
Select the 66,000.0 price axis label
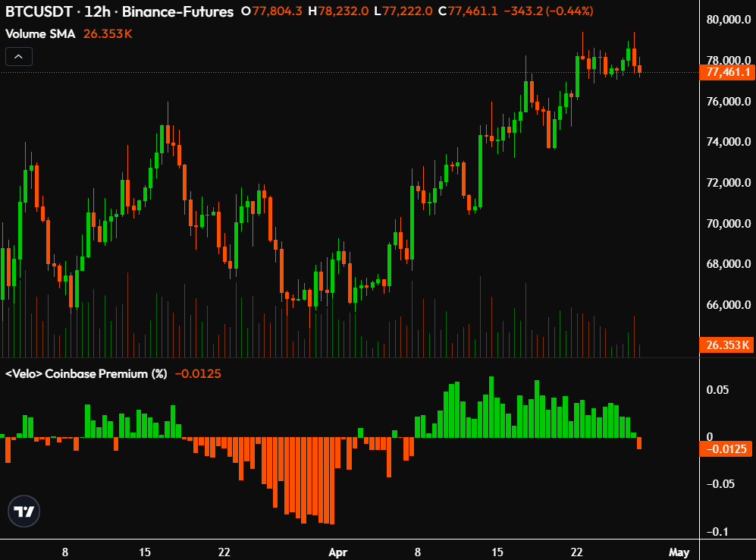pos(728,305)
